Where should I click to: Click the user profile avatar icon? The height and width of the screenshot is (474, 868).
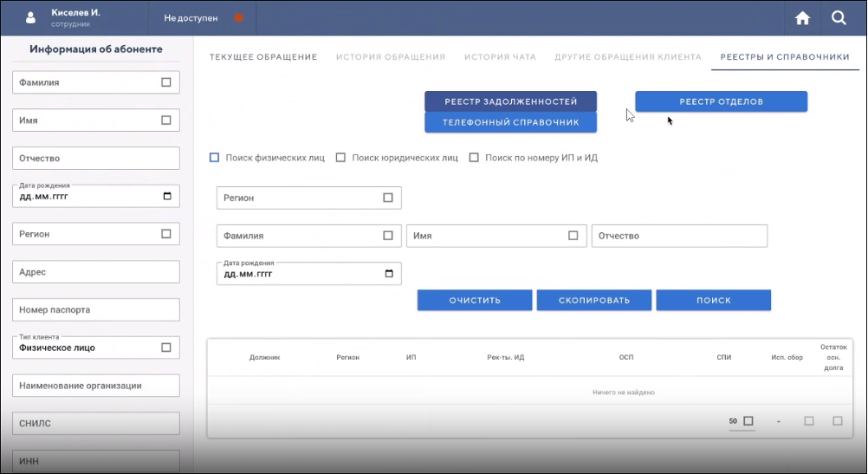[x=31, y=18]
